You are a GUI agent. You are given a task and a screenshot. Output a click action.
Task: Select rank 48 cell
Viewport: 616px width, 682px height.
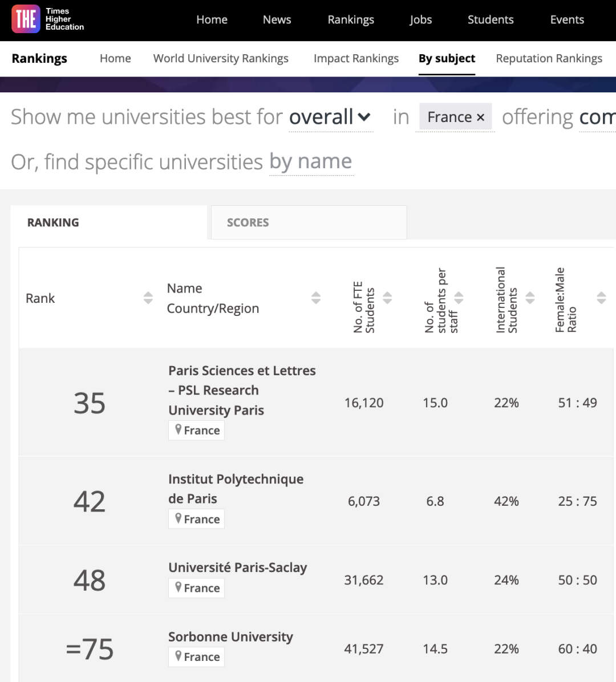(x=89, y=580)
